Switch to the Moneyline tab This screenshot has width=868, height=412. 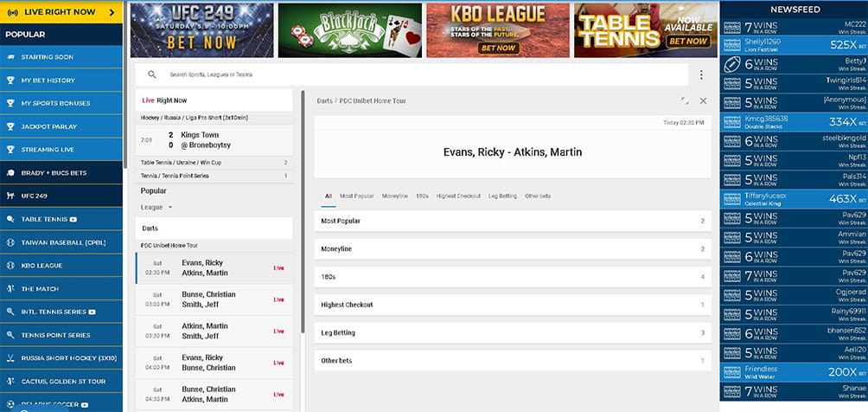pos(395,196)
